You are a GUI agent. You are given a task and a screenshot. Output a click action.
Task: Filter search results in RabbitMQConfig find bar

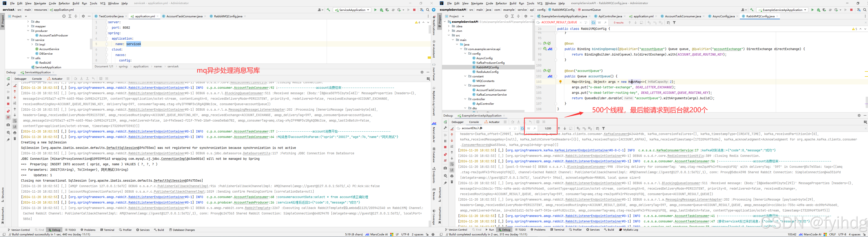[x=674, y=23]
